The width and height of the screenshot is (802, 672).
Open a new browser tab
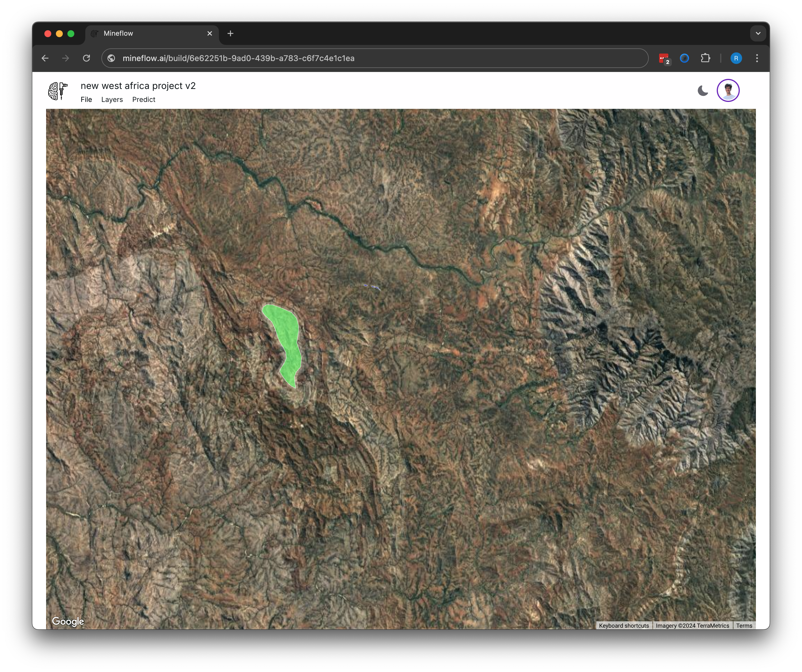click(230, 34)
